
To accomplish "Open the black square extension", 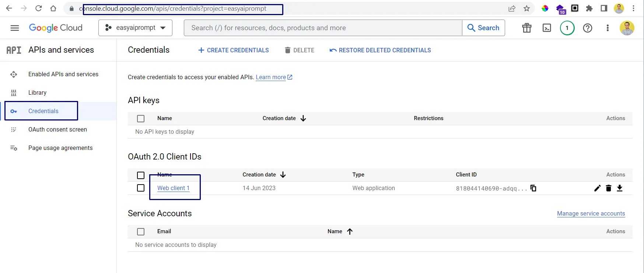I will (x=575, y=8).
